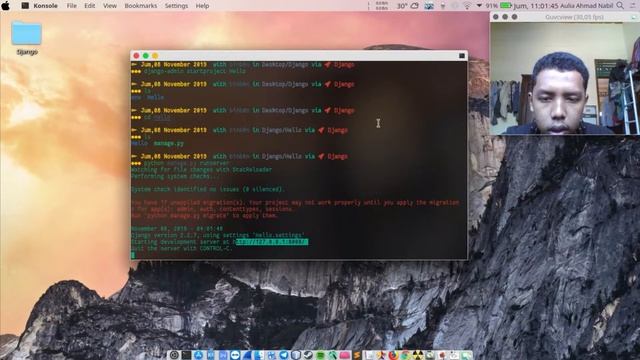The height and width of the screenshot is (360, 640).
Task: Open the Aulia Ahmad Nabil user menu
Action: tap(587, 6)
